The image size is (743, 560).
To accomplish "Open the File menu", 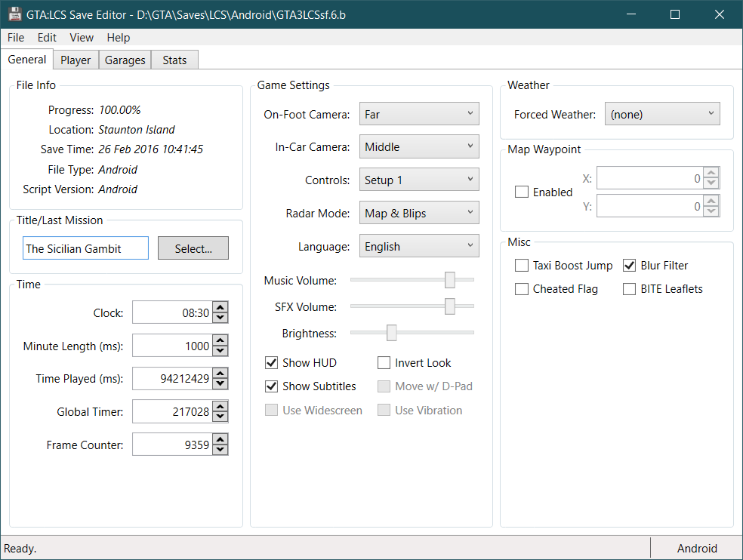I will click(16, 38).
